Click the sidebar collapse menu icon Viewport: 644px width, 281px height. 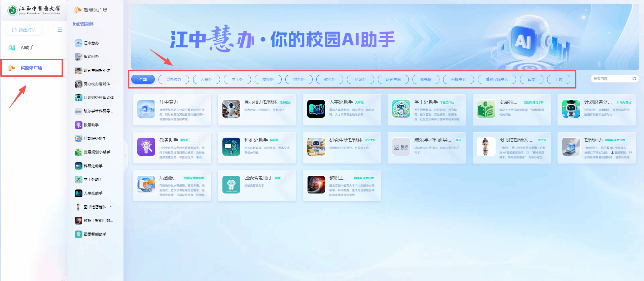(x=60, y=30)
